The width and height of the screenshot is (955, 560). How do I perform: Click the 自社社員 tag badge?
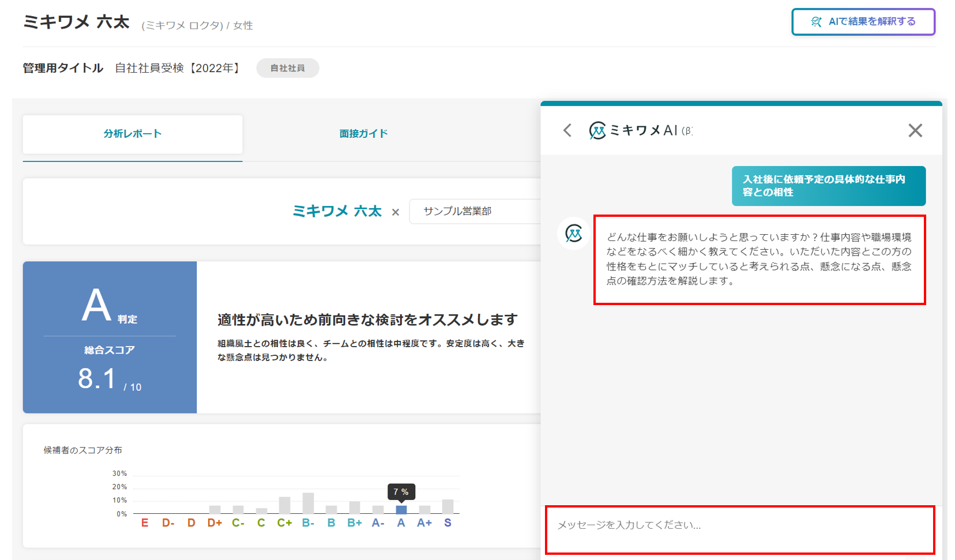(288, 68)
